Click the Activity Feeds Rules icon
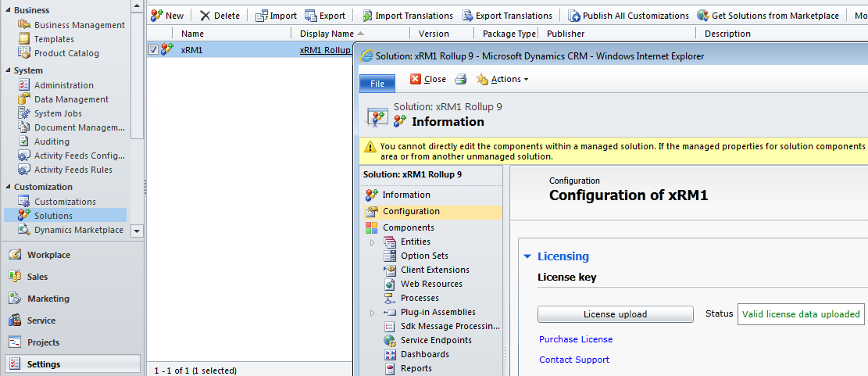This screenshot has width=868, height=376. 23,170
